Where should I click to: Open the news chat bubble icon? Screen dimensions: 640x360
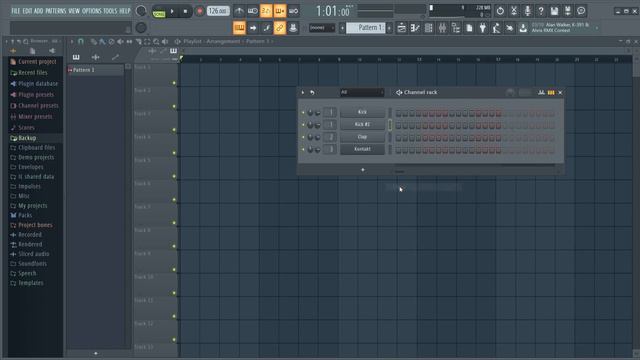point(581,11)
